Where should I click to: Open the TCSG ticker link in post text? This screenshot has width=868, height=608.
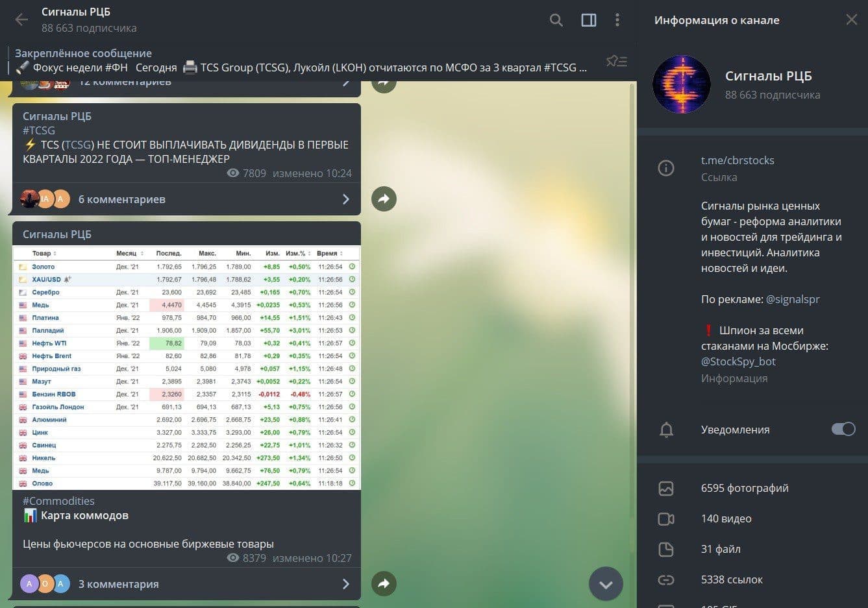pos(78,145)
